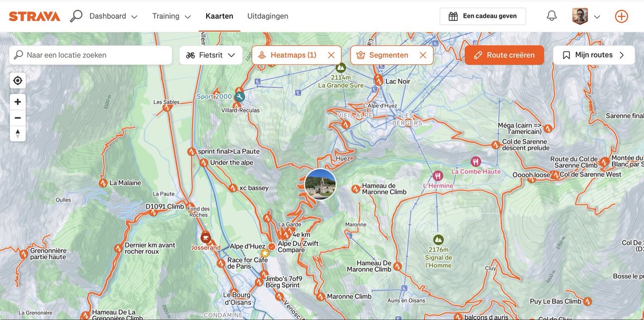Select the Signal de l'Homme peak marker
The width and height of the screenshot is (644, 320).
(438, 239)
